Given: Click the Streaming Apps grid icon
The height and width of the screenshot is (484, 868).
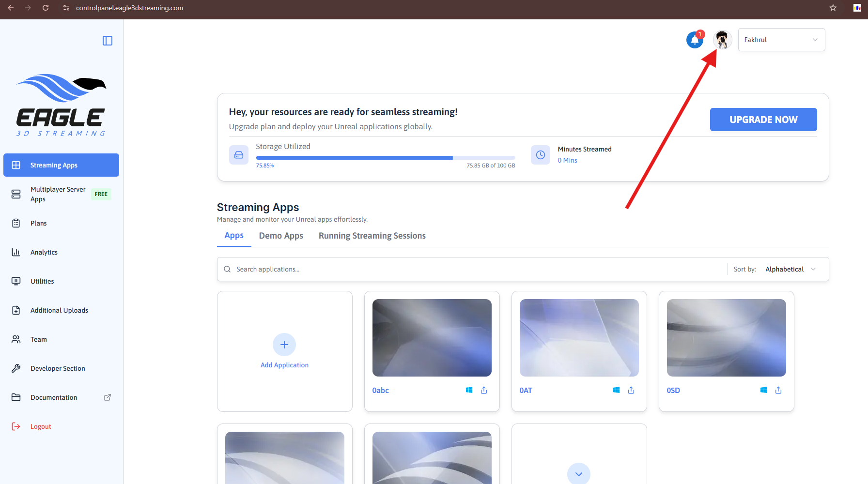Looking at the screenshot, I should 16,165.
